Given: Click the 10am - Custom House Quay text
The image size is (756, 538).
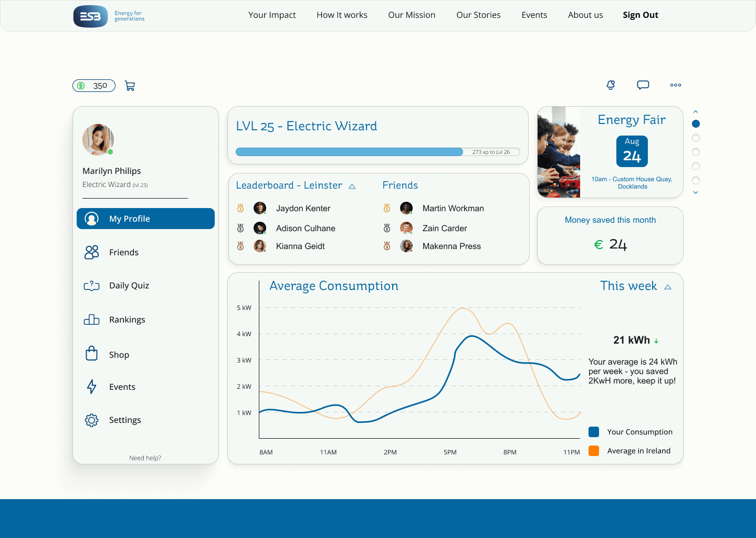Looking at the screenshot, I should pos(632,183).
